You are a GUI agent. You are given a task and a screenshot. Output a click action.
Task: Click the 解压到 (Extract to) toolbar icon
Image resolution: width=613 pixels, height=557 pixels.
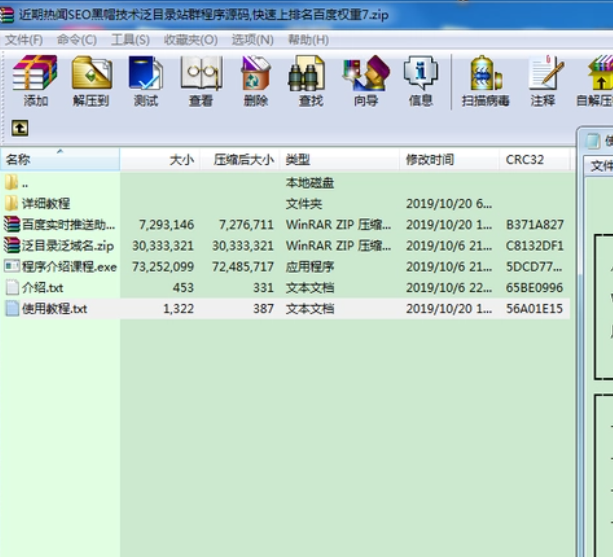[x=91, y=73]
